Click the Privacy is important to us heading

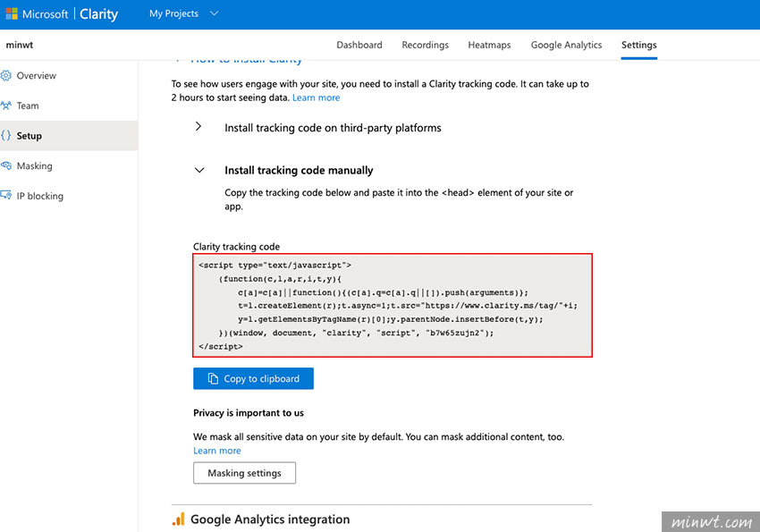[249, 413]
